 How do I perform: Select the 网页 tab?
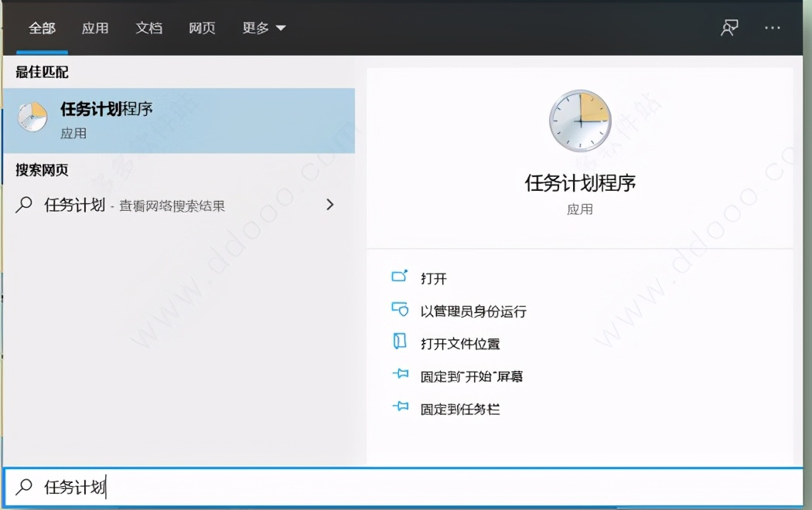coord(201,27)
